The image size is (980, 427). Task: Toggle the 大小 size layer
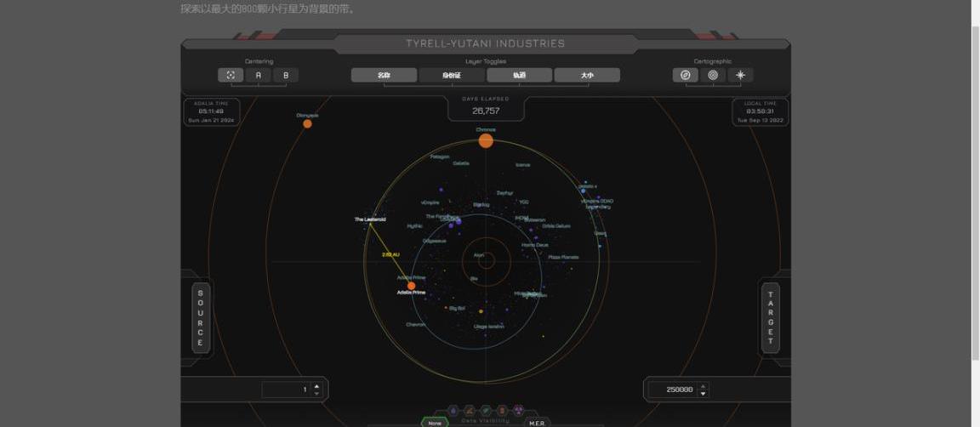pos(587,75)
